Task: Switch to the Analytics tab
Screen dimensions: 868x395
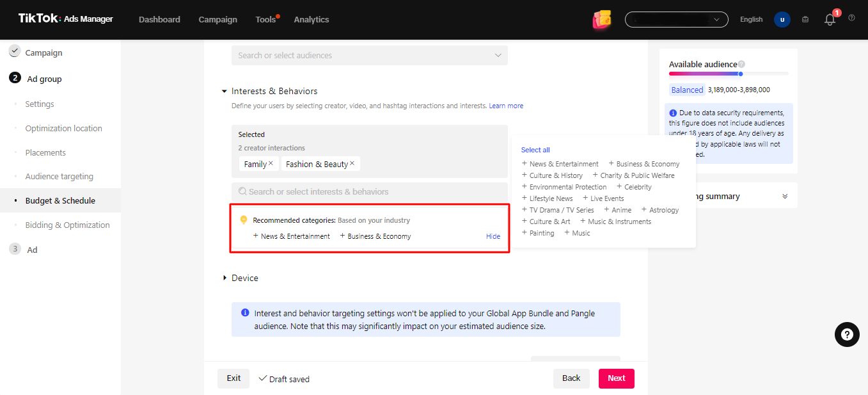Action: (x=311, y=19)
